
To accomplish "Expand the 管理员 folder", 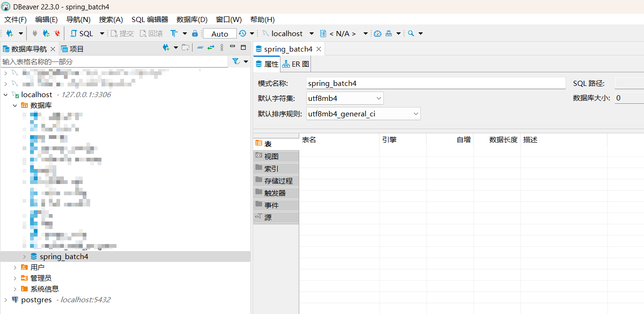I will pyautogui.click(x=15, y=278).
